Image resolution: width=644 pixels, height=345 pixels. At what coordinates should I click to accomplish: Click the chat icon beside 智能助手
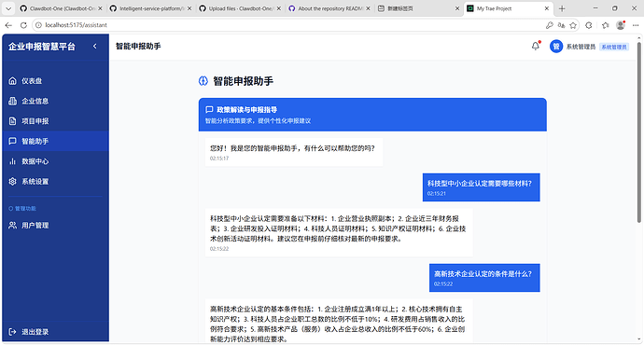pyautogui.click(x=13, y=141)
